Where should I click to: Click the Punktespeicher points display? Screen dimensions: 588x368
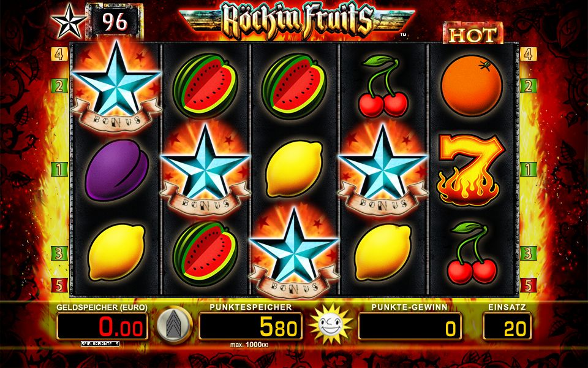click(x=251, y=326)
